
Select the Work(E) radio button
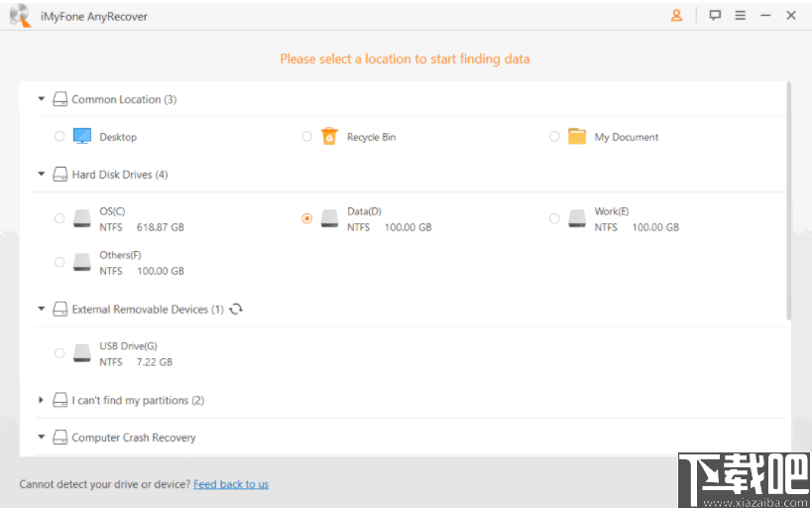(x=554, y=219)
